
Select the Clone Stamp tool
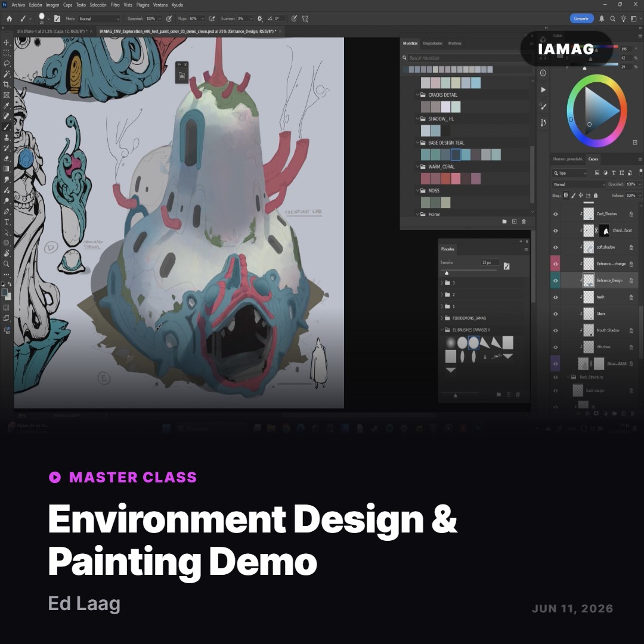coord(6,137)
